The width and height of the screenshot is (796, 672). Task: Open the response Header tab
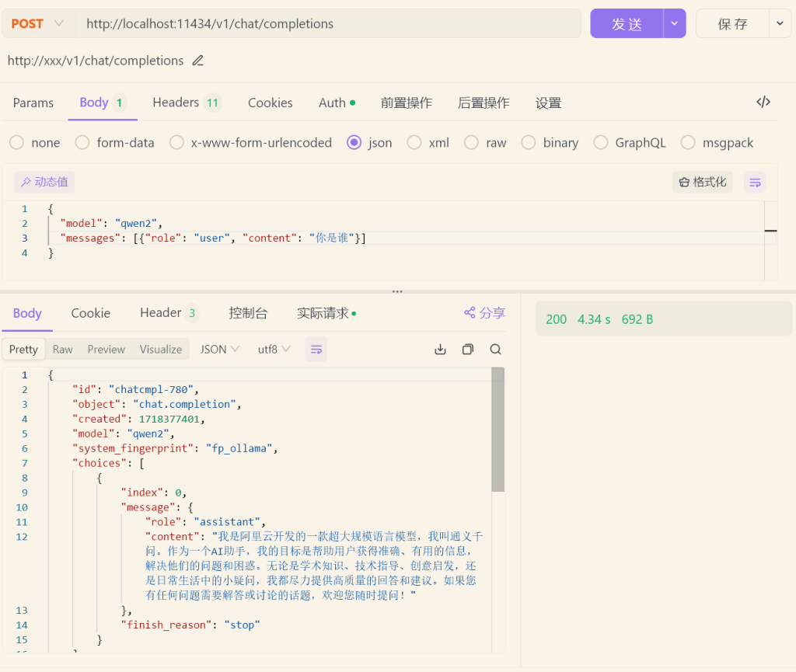point(169,313)
